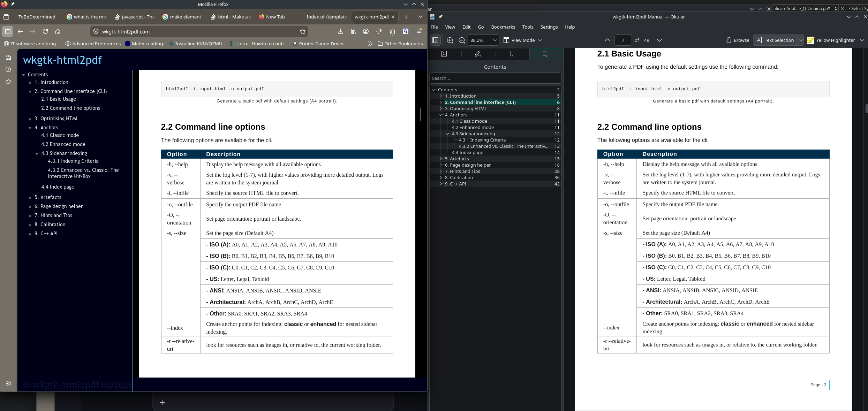Open Firefox library icon
This screenshot has width=868, height=411.
[353, 31]
